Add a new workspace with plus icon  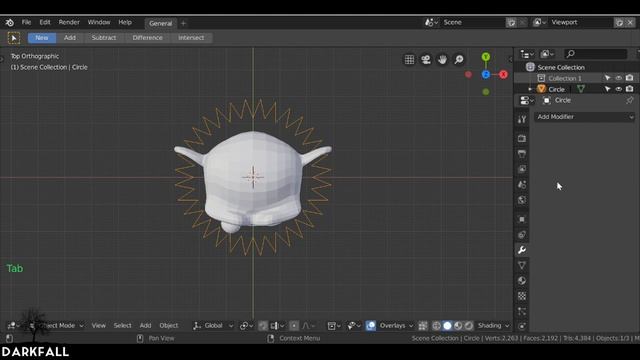point(183,24)
